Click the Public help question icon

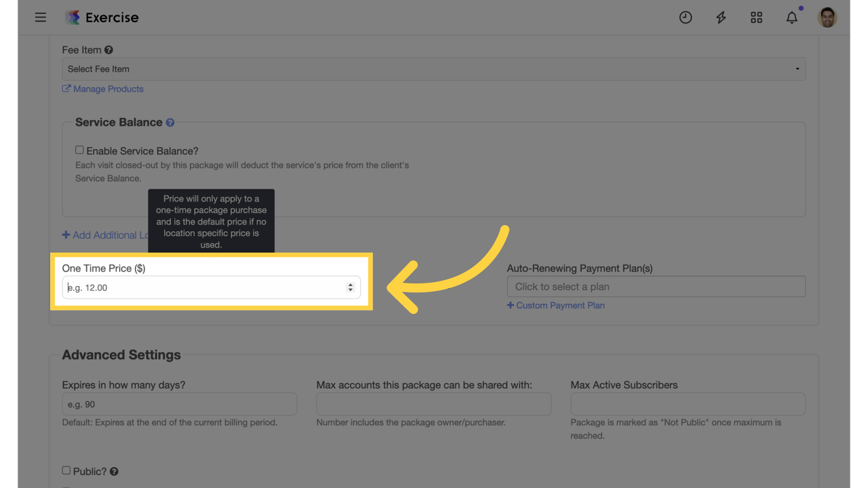pos(114,471)
